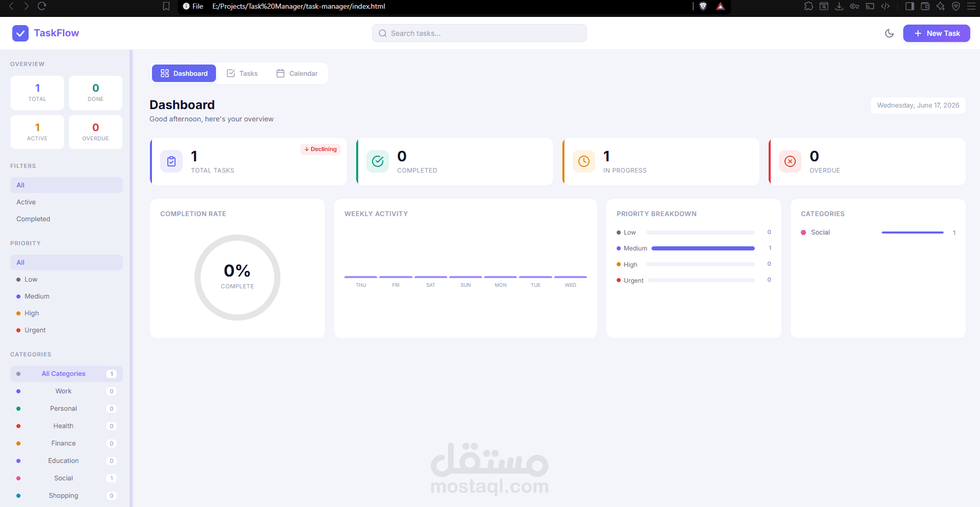Click the TaskFlow checkmark logo icon
This screenshot has height=507, width=980.
coord(20,33)
